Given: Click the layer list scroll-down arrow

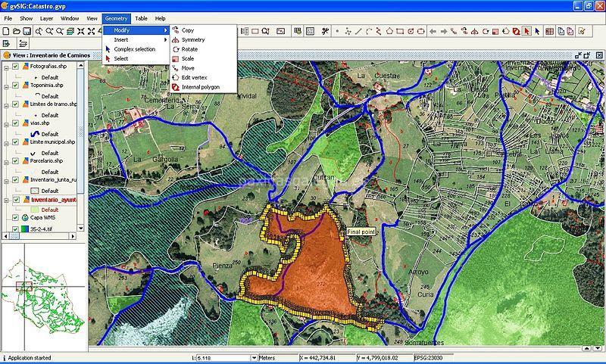Looking at the screenshot, I should [81, 228].
